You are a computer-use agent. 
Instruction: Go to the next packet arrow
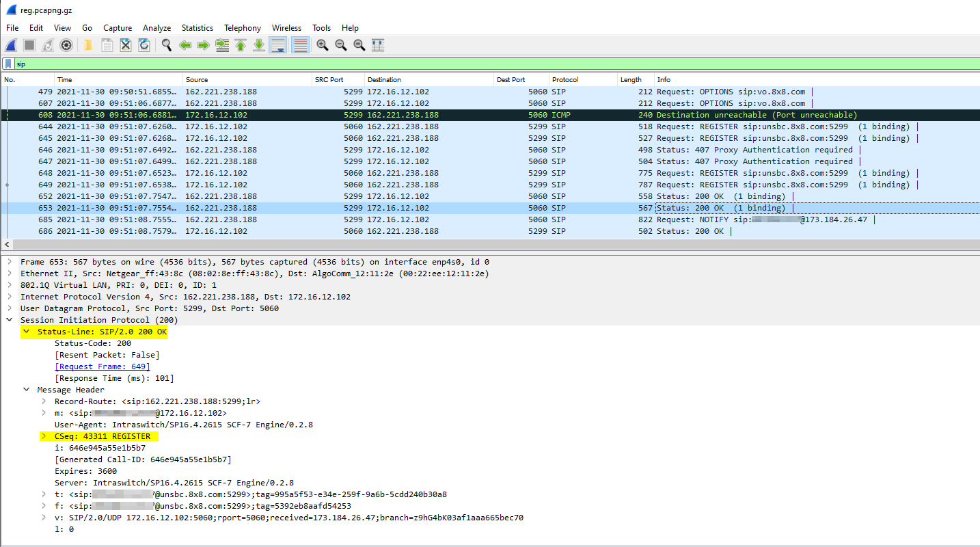click(x=203, y=45)
